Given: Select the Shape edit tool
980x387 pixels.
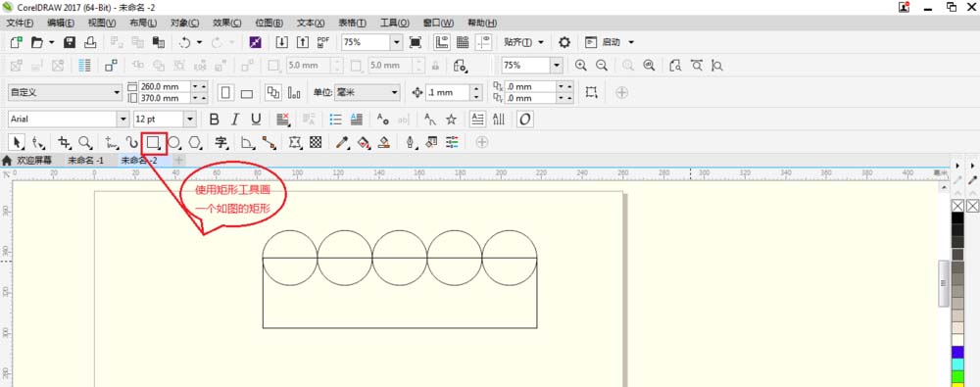Looking at the screenshot, I should [x=38, y=142].
